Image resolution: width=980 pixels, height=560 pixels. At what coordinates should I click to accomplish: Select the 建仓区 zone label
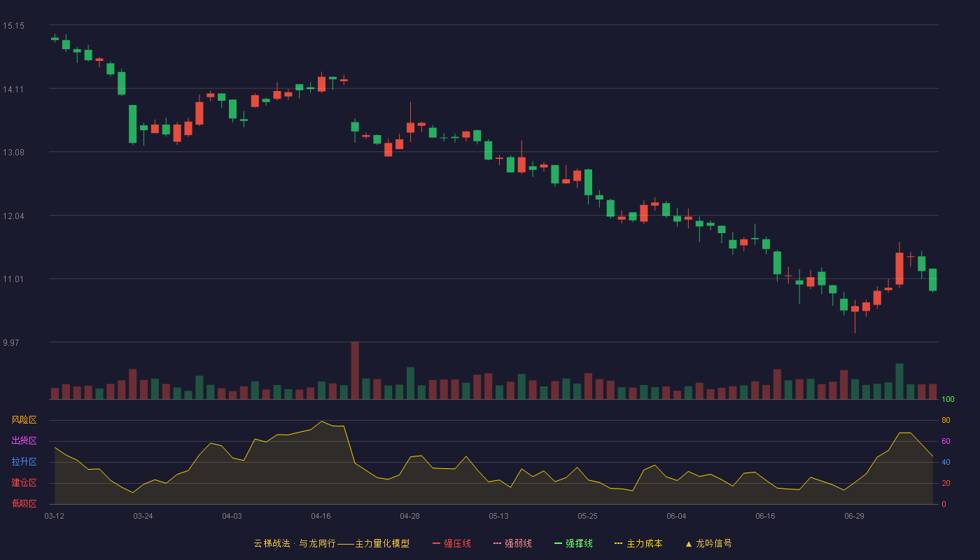coord(24,483)
